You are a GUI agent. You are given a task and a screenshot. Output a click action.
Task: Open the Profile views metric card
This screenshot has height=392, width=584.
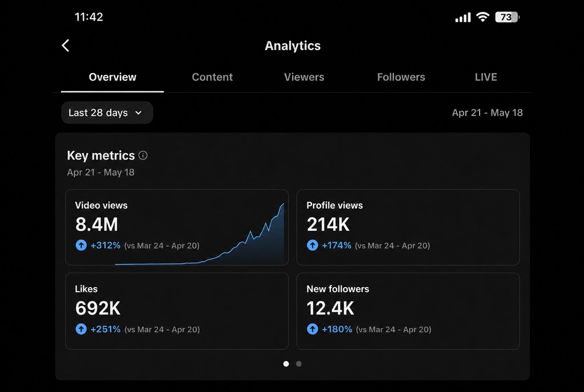408,227
